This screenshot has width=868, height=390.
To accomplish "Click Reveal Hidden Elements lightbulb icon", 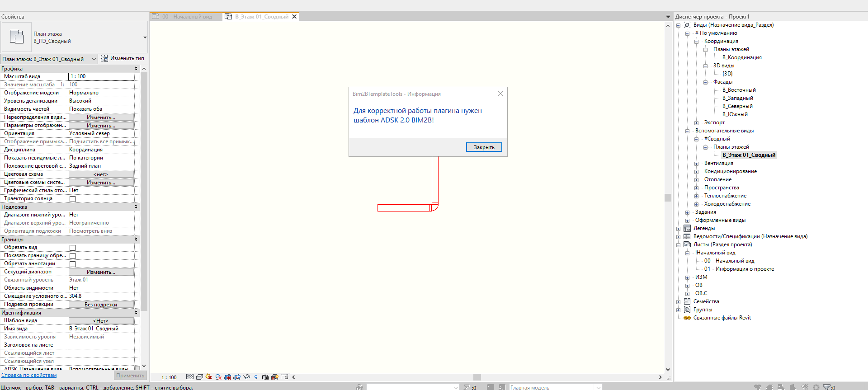I will [256, 377].
